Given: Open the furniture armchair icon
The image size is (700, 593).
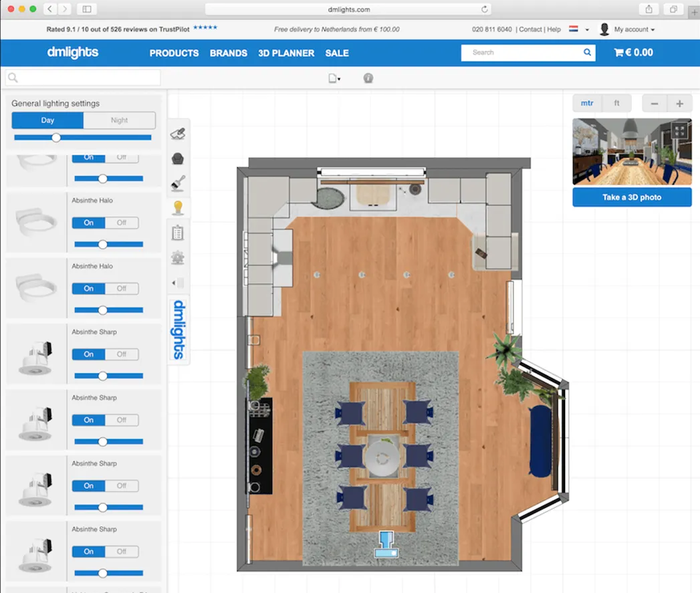Looking at the screenshot, I should coord(178,158).
